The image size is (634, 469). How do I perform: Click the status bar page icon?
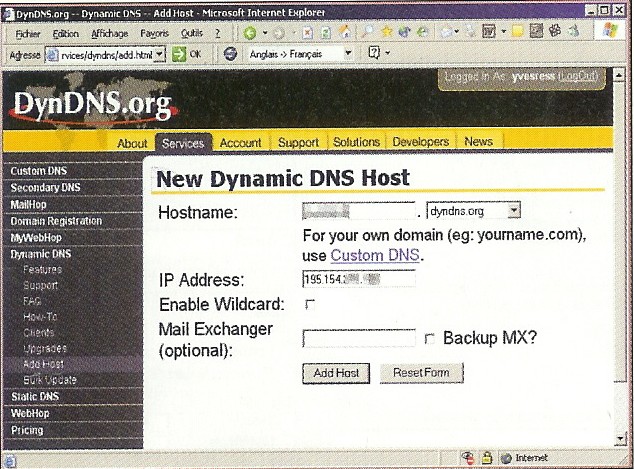pos(10,462)
